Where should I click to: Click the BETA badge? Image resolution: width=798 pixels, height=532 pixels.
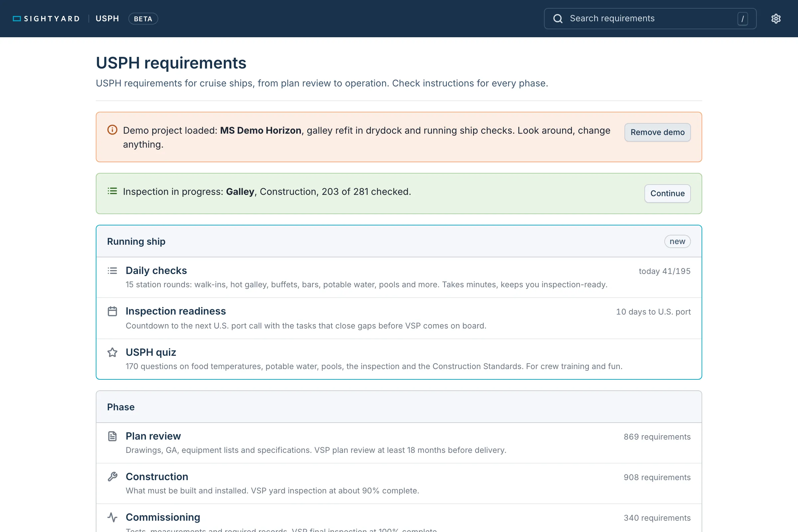point(143,19)
